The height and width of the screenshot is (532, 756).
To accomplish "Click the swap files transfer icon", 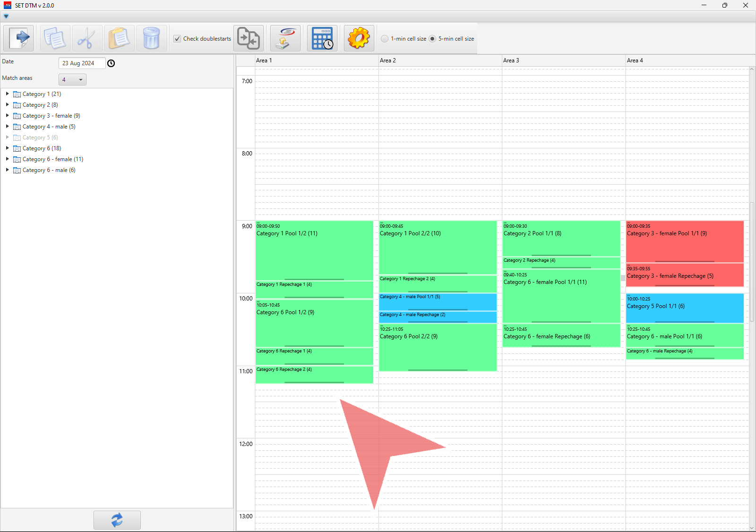I will (x=249, y=38).
